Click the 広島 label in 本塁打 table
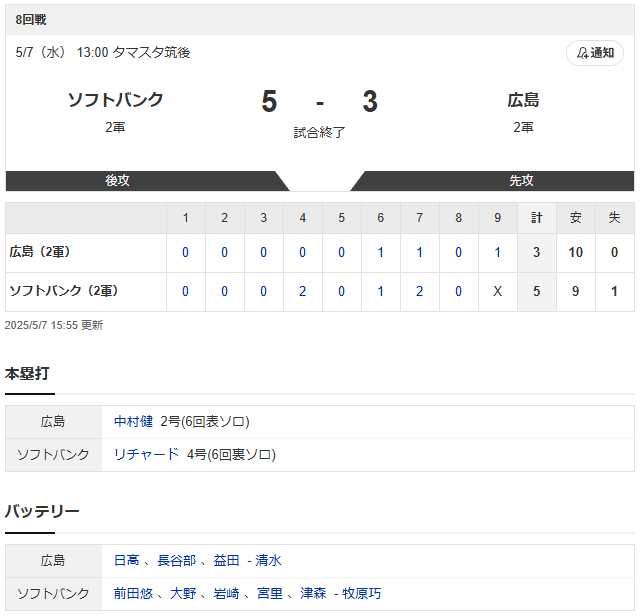Image resolution: width=640 pixels, height=616 pixels. (x=53, y=422)
